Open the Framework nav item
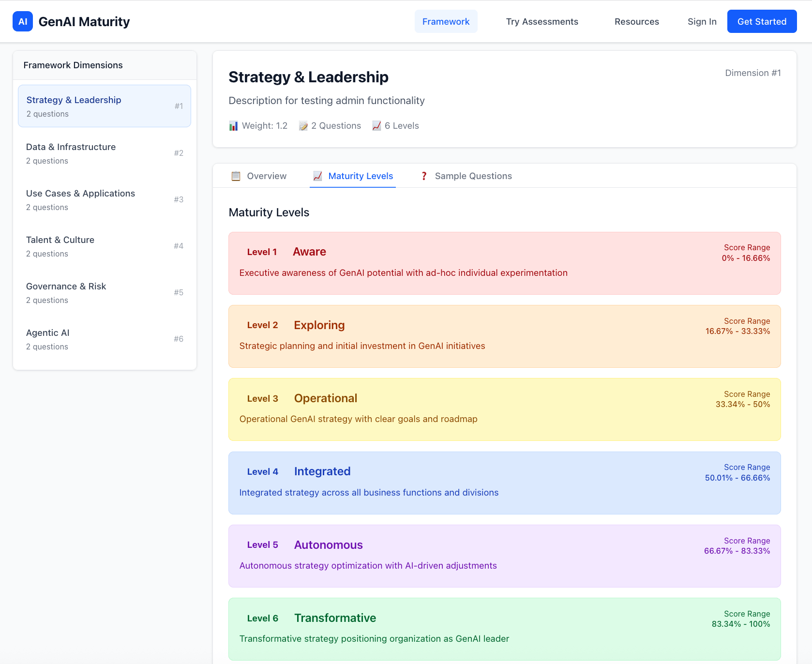 [x=446, y=21]
